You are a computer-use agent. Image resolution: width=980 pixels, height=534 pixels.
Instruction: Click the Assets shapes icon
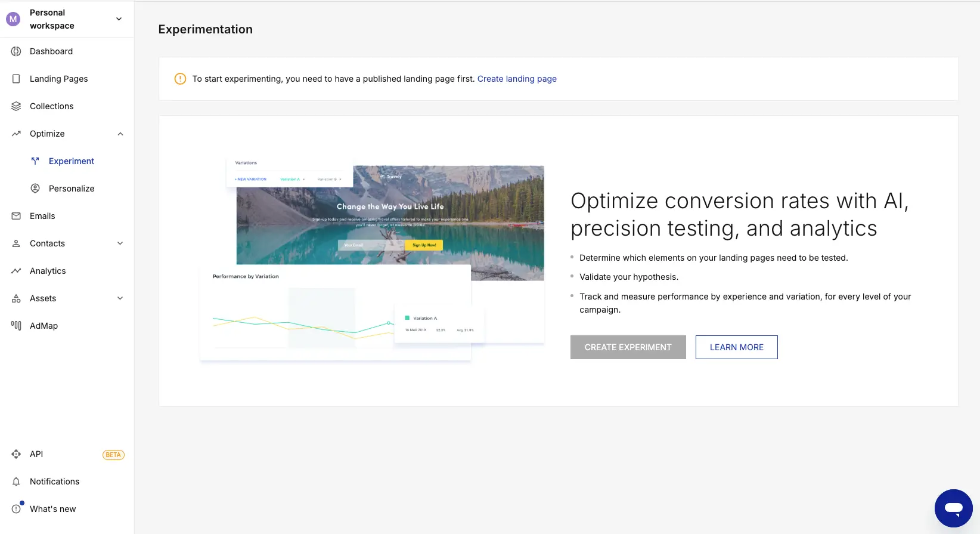tap(16, 298)
